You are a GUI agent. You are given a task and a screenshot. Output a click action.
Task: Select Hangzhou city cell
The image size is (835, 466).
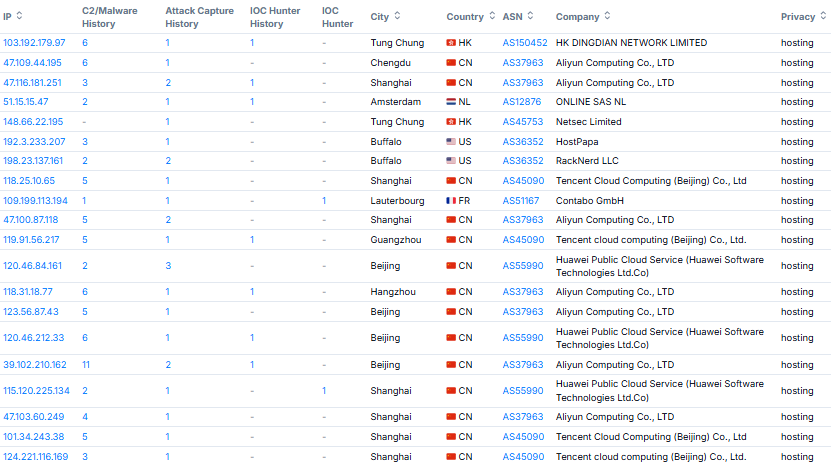point(393,292)
